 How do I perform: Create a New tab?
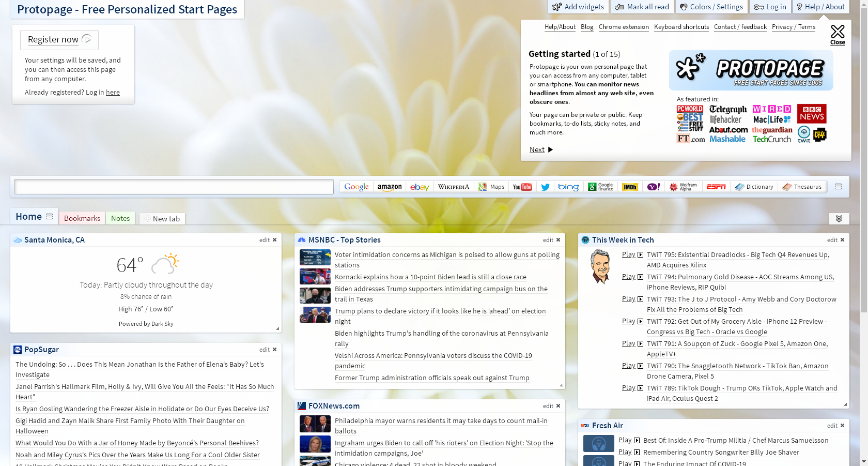[162, 219]
